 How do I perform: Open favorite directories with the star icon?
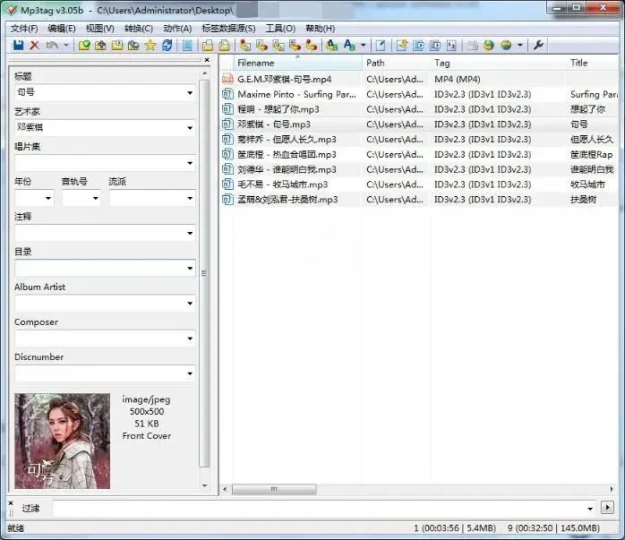point(150,45)
